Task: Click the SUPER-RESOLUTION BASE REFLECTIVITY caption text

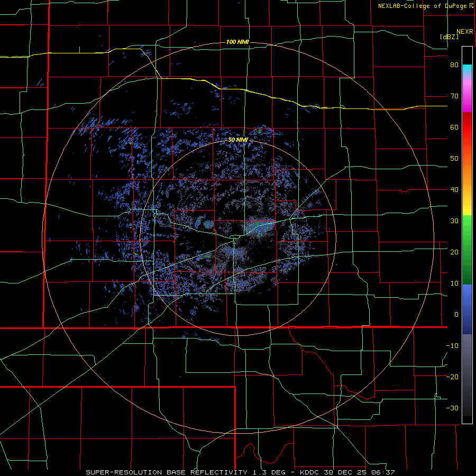Action: coord(167,472)
